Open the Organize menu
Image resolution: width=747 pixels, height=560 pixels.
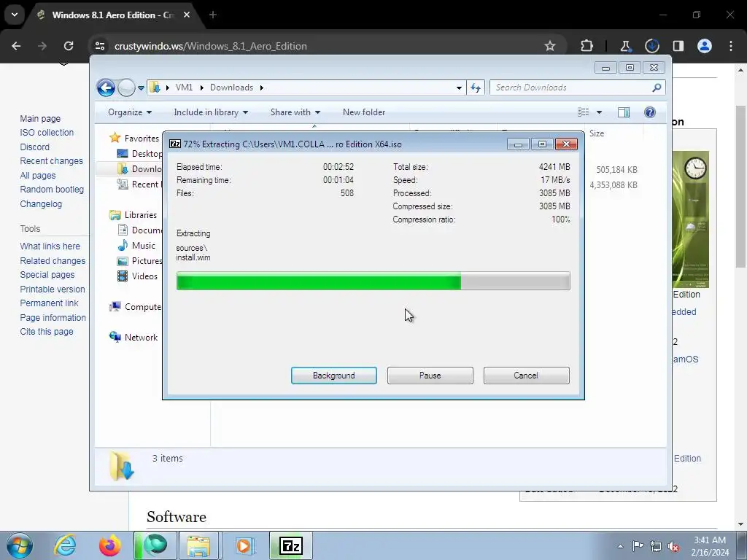click(130, 112)
